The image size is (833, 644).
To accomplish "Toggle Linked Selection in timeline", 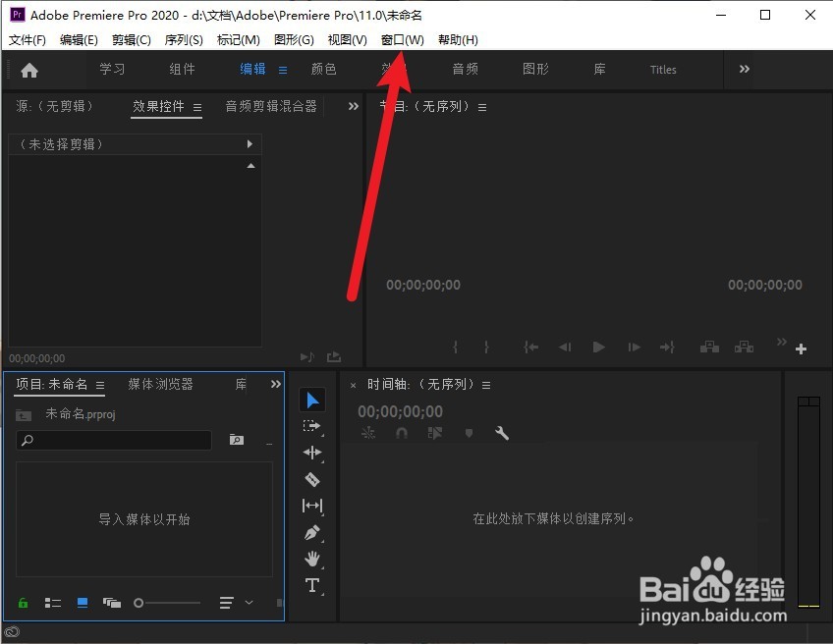I will tap(435, 433).
